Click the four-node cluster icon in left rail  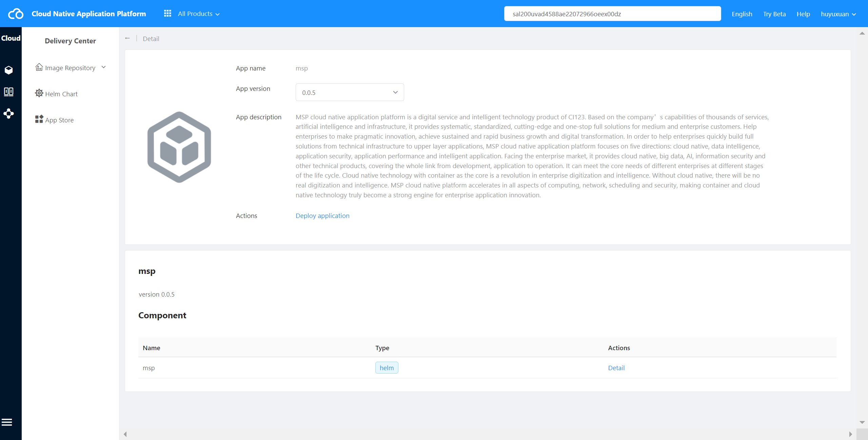click(x=9, y=114)
